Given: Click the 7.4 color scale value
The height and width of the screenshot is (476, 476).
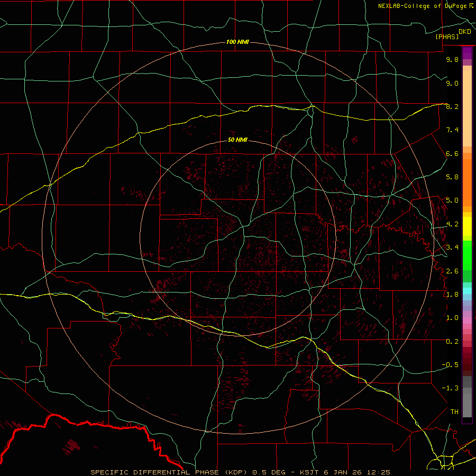Looking at the screenshot, I should click(x=452, y=130).
